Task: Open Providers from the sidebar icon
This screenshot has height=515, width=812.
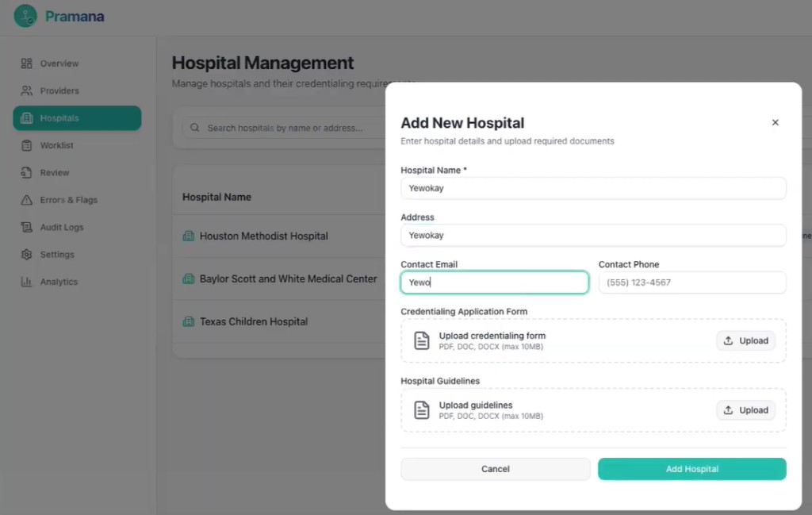Action: [25, 90]
